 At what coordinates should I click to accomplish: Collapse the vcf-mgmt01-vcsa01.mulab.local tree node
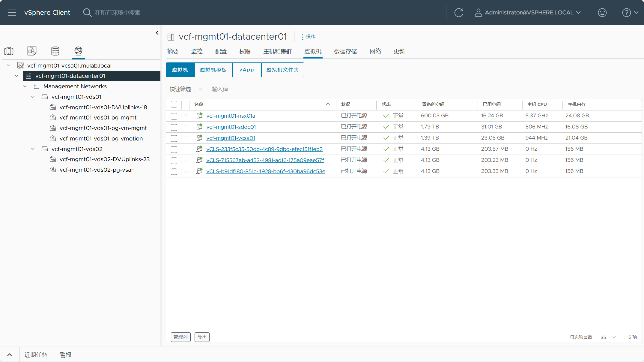(x=9, y=65)
